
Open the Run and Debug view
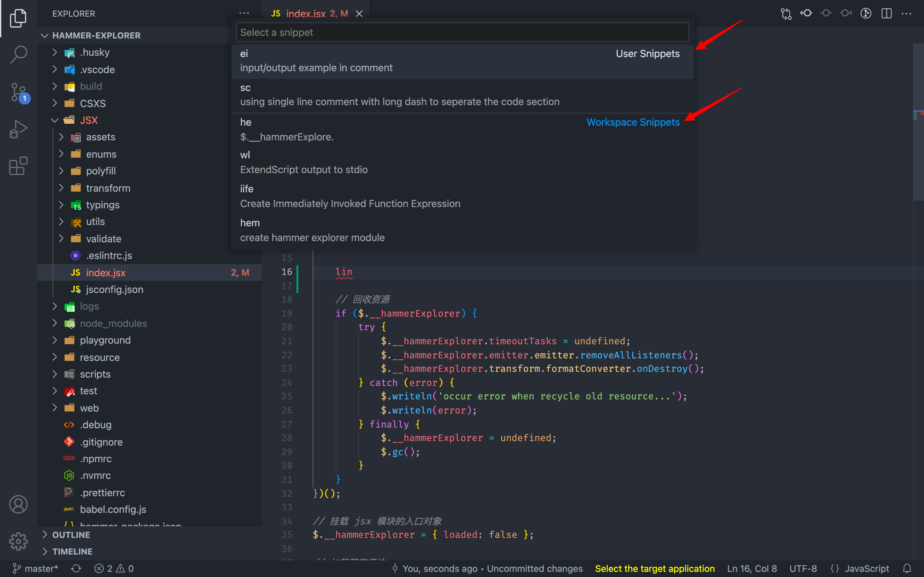click(18, 129)
